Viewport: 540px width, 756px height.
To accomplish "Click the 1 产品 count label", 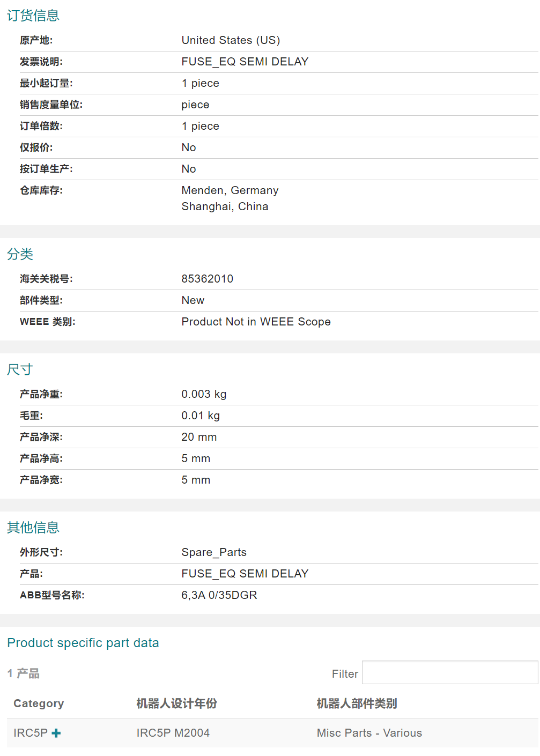I will (x=24, y=673).
